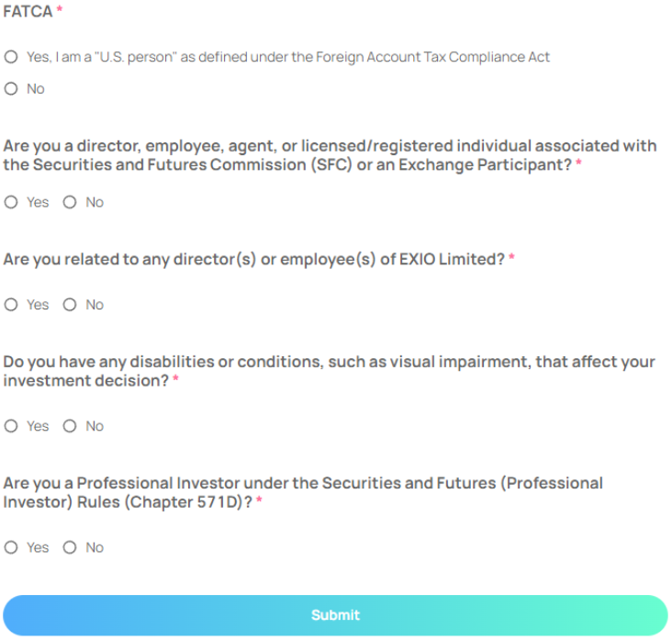Viewport: 672px width, 640px height.
Task: Click the asterisk after "(Chapter 571D)?"
Action: pyautogui.click(x=260, y=502)
